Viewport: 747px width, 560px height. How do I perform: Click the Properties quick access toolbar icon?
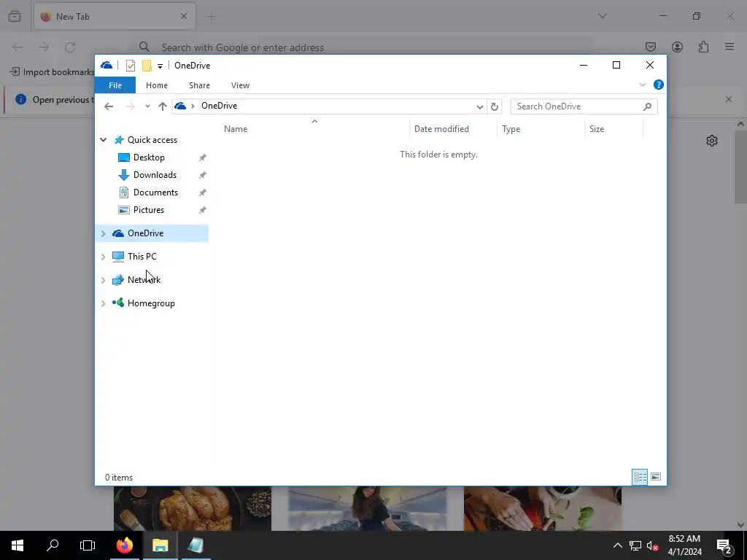[x=130, y=65]
